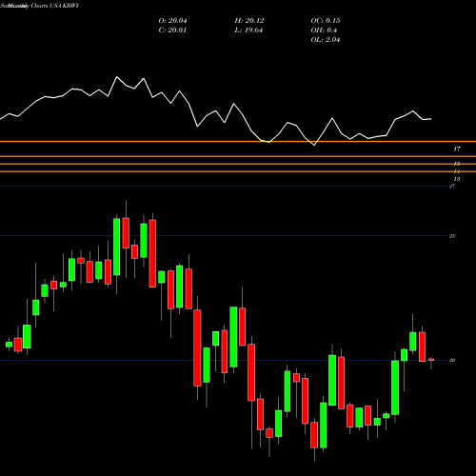Click the 'C: 20.01' close price value
The image size is (476, 476).
tap(172, 30)
